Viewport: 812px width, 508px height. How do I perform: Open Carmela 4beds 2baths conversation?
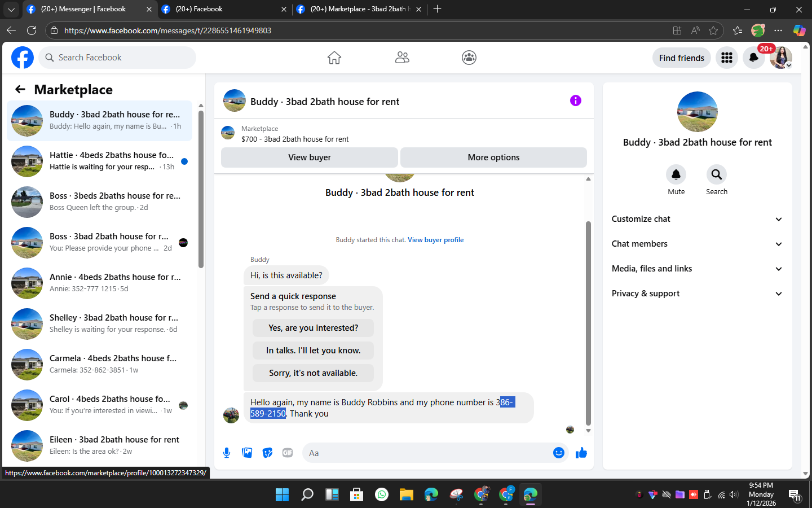click(x=99, y=364)
